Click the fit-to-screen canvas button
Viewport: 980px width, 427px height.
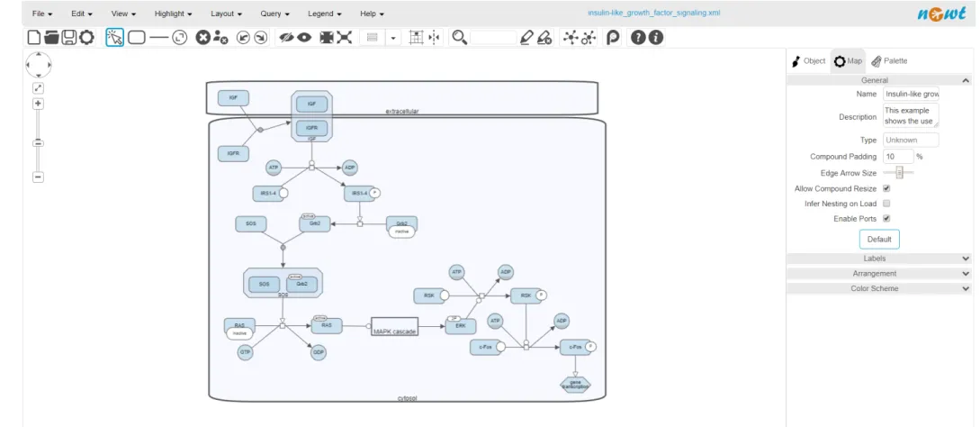coord(38,88)
